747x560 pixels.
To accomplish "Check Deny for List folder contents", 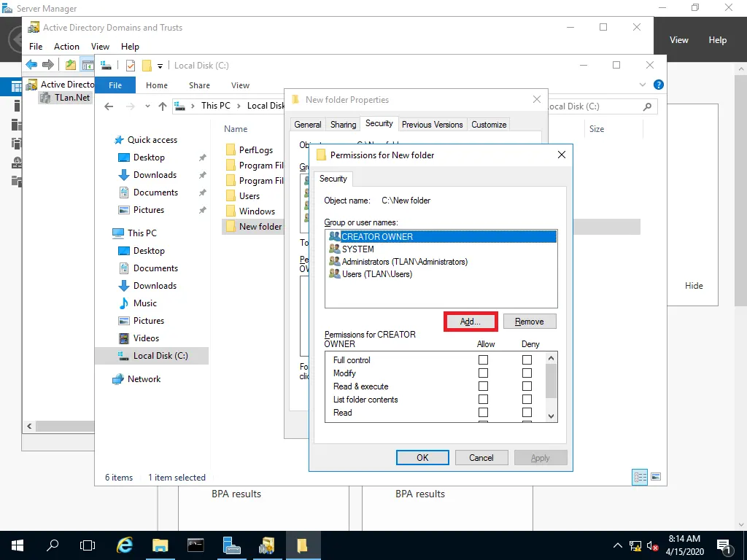I will point(527,399).
